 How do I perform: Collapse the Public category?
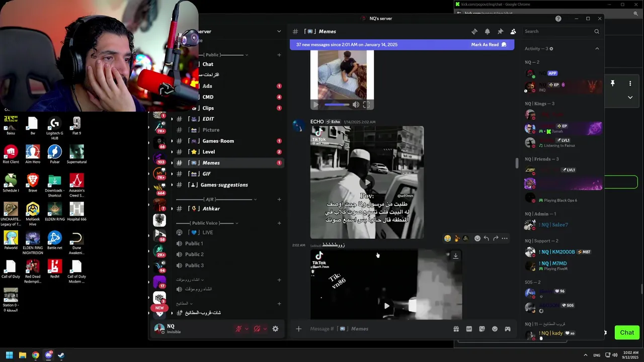pyautogui.click(x=224, y=55)
